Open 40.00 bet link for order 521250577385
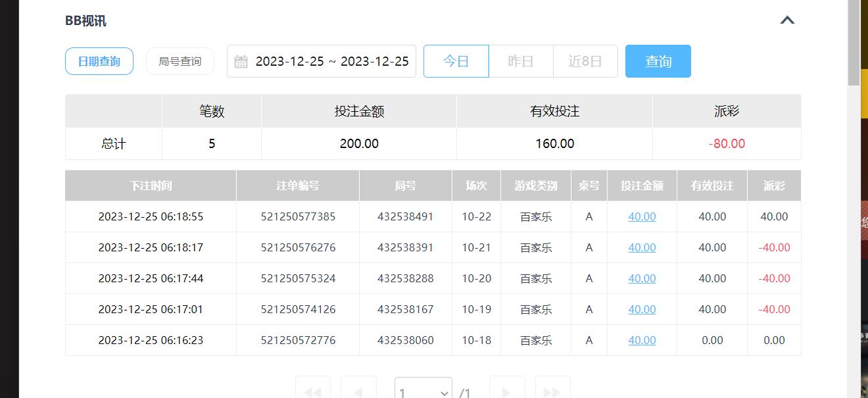868x398 pixels. (642, 216)
